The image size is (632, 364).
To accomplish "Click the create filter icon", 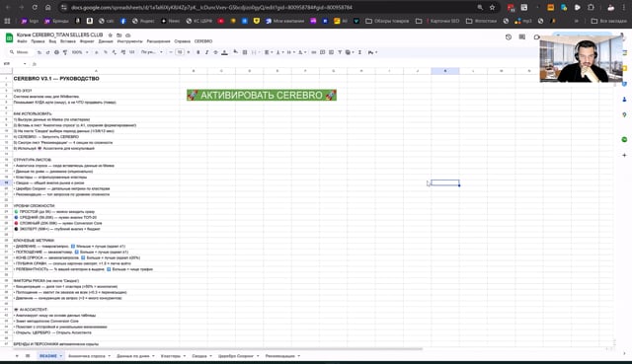I will 340,52.
